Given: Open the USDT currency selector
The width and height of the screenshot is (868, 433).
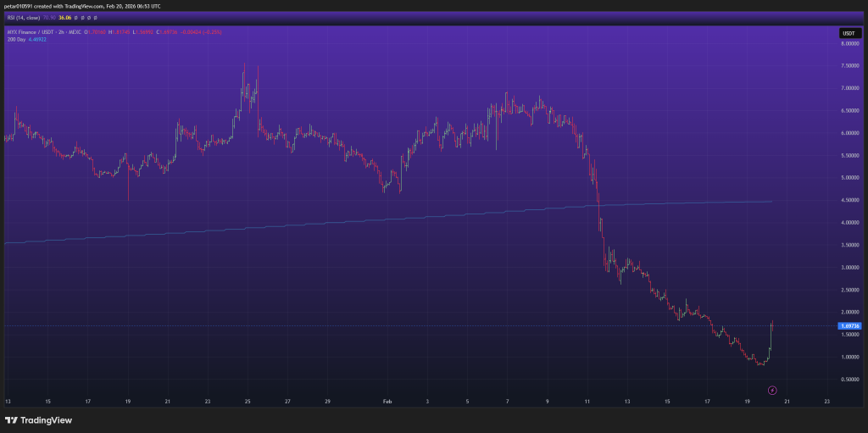Looking at the screenshot, I should (x=849, y=33).
